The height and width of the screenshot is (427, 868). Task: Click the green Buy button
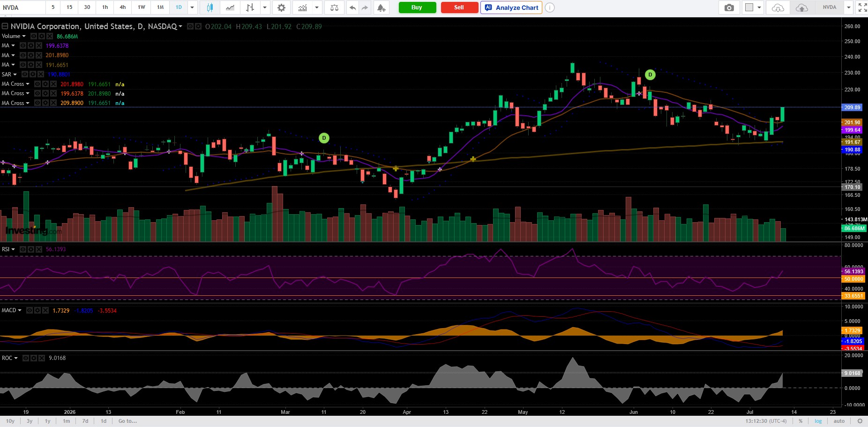417,7
